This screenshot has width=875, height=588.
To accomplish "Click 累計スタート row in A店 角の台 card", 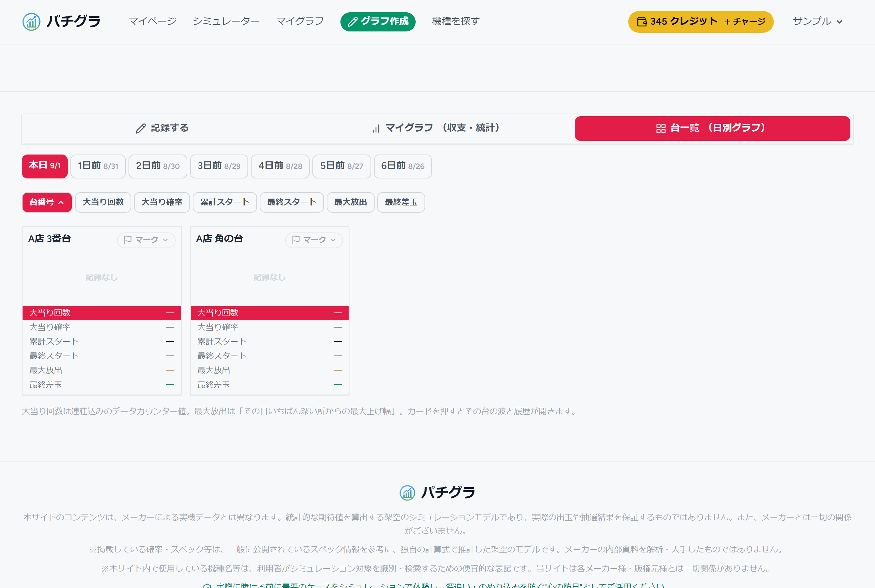I will coord(270,342).
